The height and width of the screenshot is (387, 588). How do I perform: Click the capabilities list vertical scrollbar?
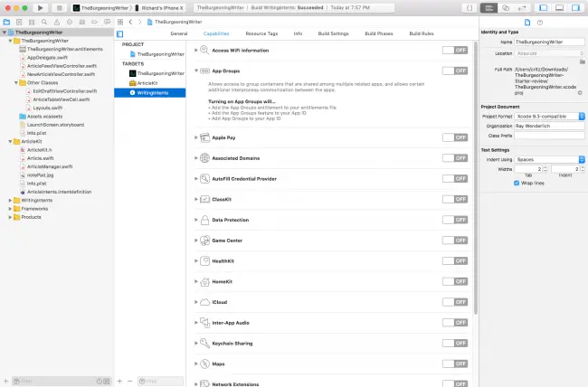click(476, 178)
